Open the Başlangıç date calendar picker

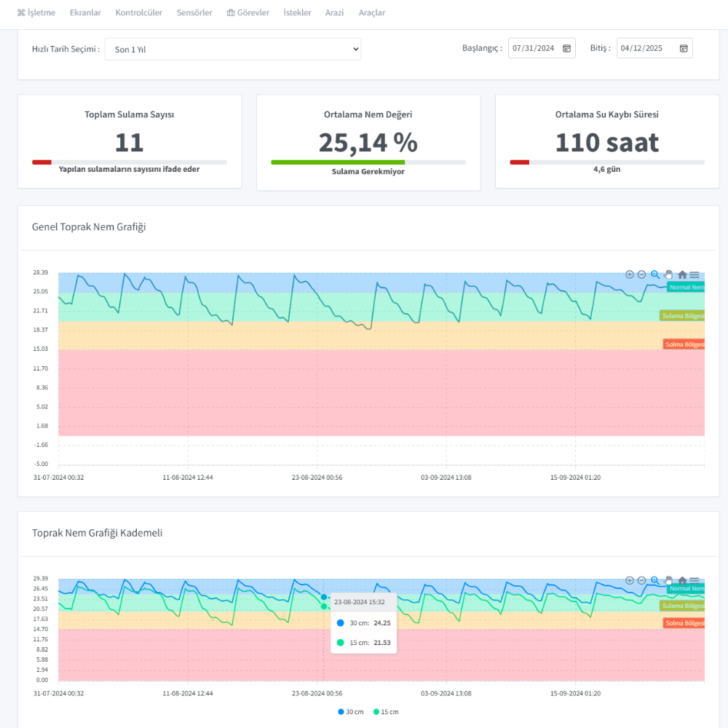566,47
